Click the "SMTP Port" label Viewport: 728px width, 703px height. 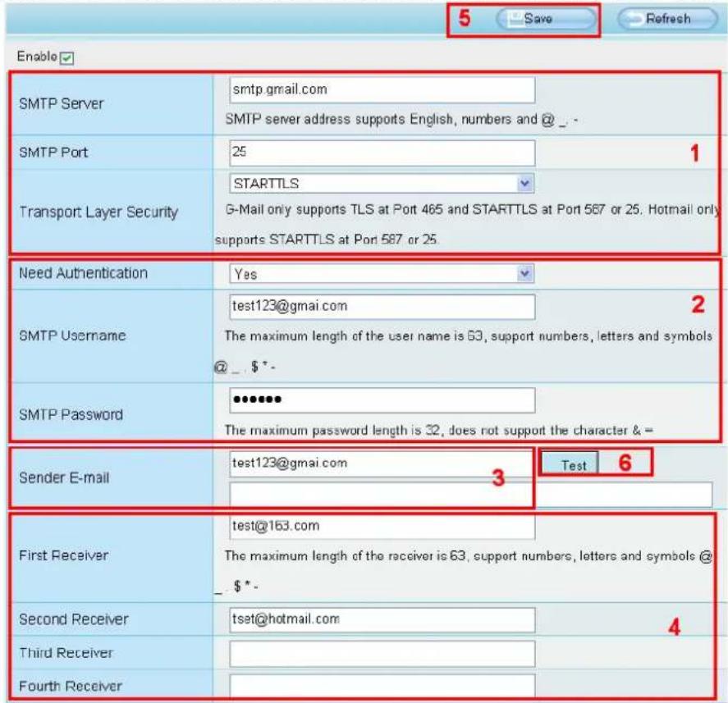53,153
